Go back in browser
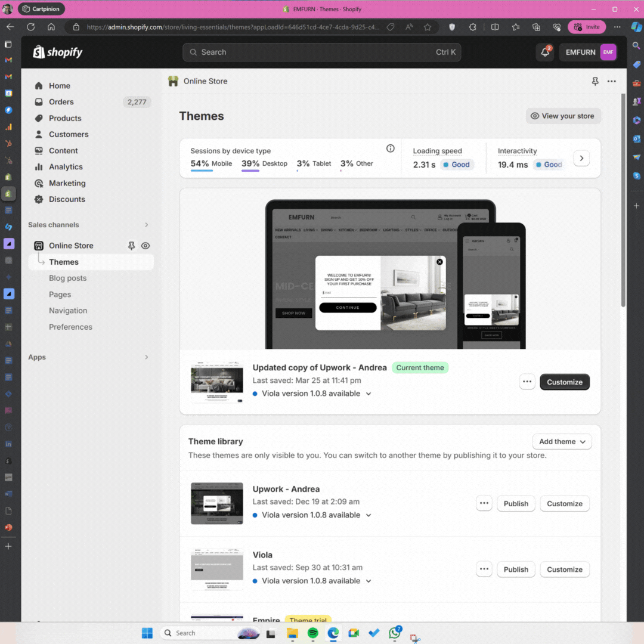The image size is (644, 644). 10,27
